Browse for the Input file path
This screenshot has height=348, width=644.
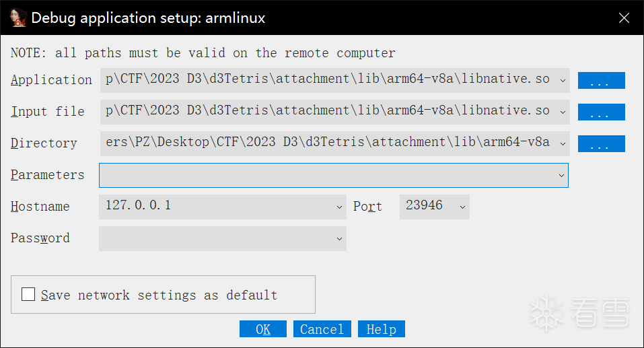tap(601, 112)
